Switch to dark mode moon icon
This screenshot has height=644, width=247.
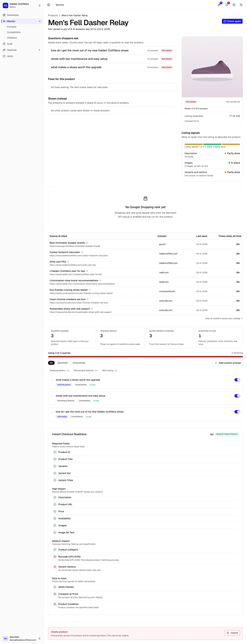coord(241,5)
